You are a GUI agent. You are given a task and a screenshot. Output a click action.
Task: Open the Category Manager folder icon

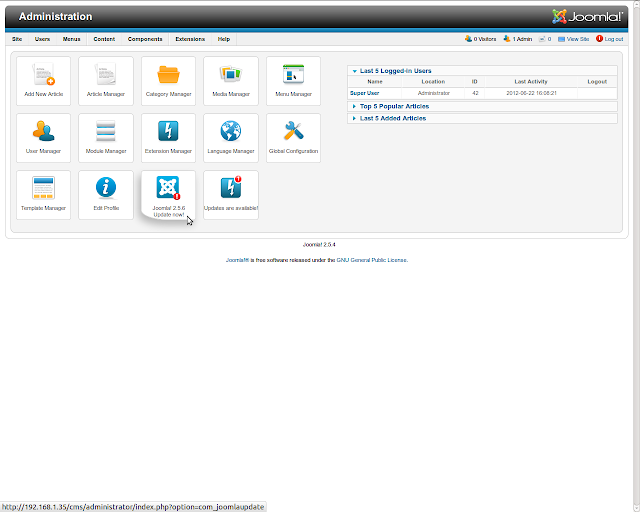tap(168, 81)
